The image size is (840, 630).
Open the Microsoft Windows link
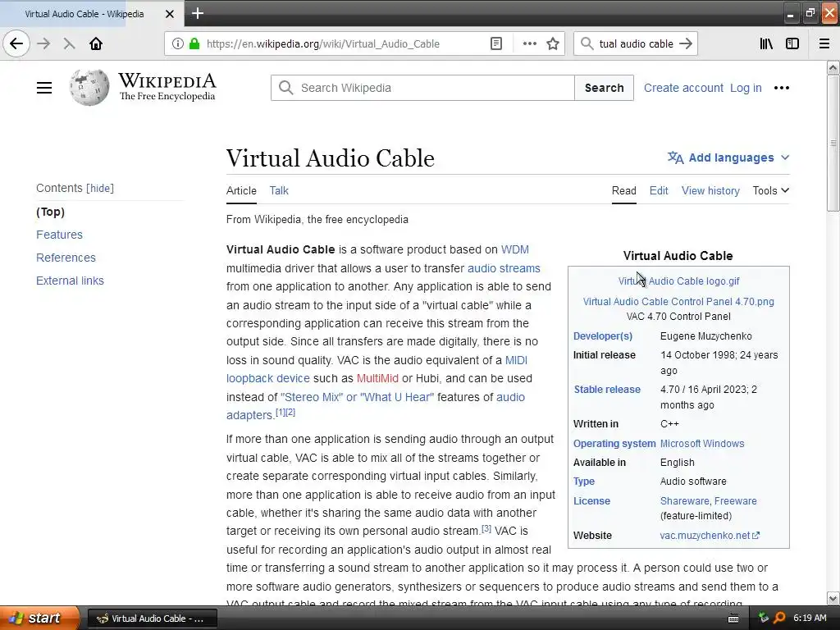pyautogui.click(x=702, y=444)
